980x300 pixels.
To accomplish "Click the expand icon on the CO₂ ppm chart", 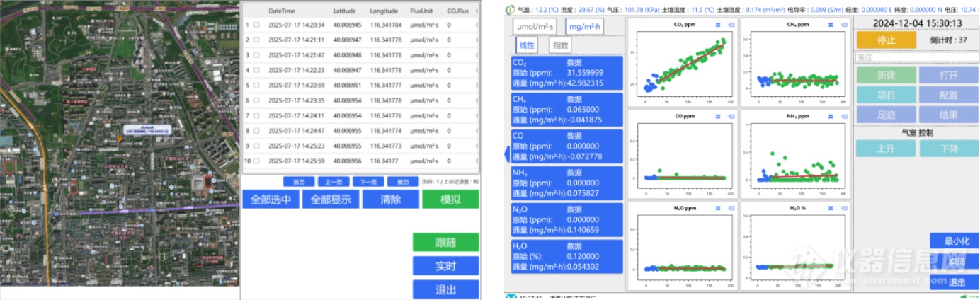I will point(718,24).
